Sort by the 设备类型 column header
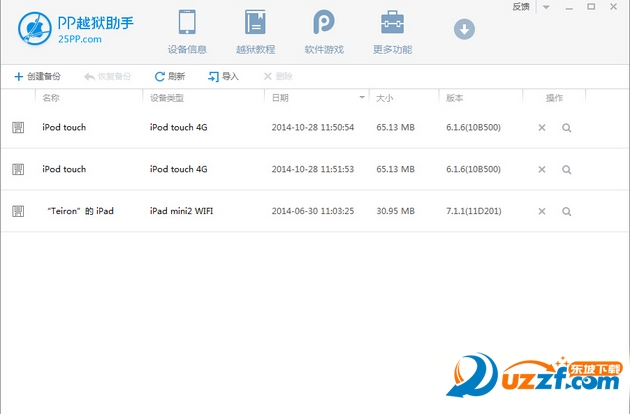 tap(167, 98)
